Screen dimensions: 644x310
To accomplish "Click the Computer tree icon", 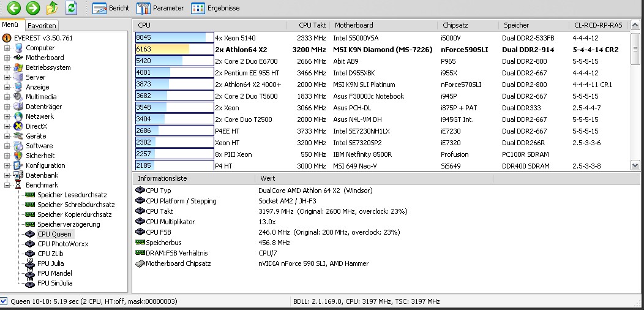I will (18, 48).
